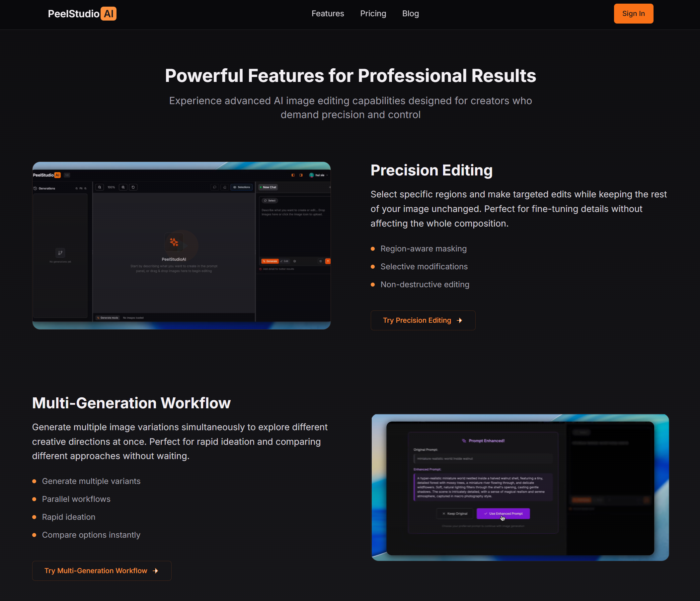The width and height of the screenshot is (700, 601).
Task: Click the orange Sign In button
Action: (633, 14)
